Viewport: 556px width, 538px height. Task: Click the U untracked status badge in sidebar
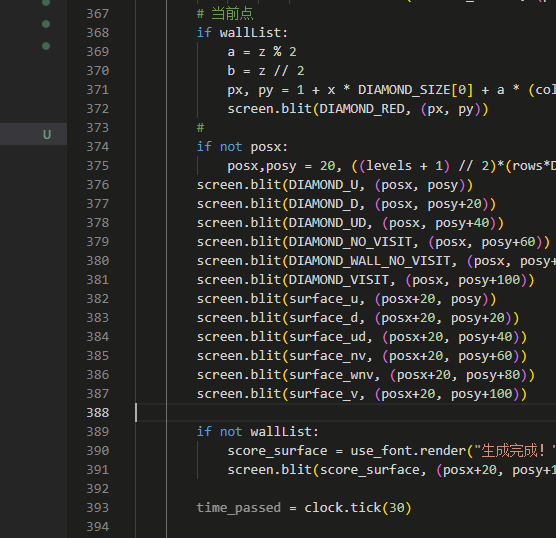pyautogui.click(x=47, y=134)
